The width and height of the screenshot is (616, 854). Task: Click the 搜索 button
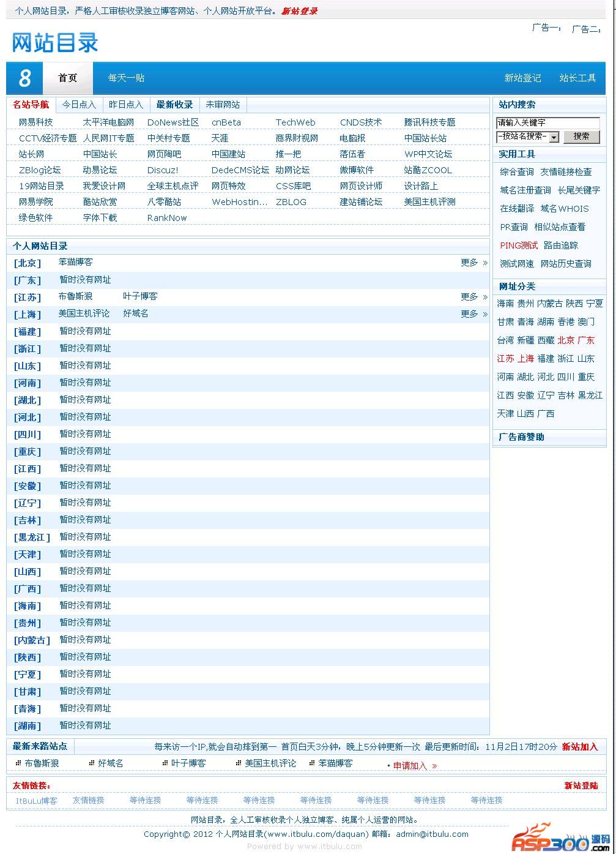tap(582, 137)
